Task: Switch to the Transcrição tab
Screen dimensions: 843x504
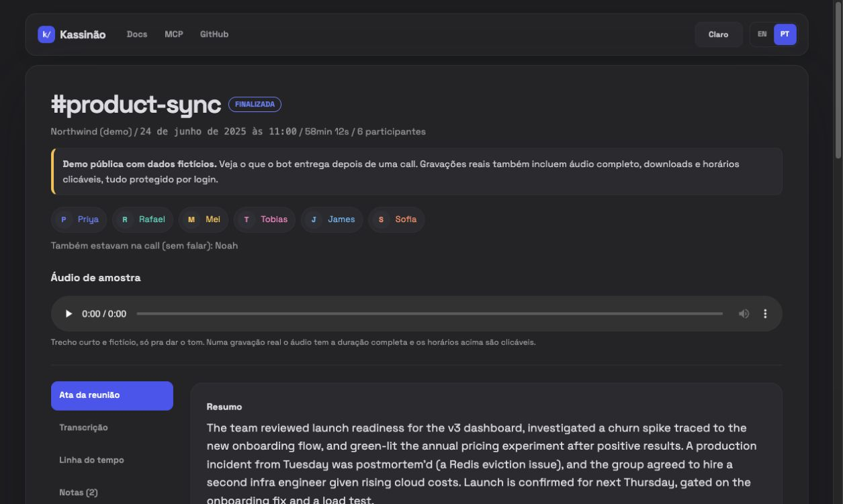Action: coord(112,427)
